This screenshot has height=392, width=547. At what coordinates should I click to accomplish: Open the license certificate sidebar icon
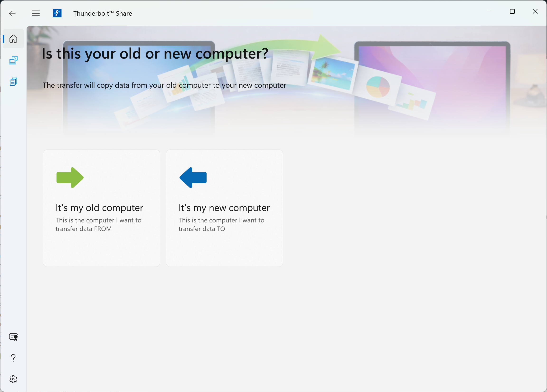point(13,337)
